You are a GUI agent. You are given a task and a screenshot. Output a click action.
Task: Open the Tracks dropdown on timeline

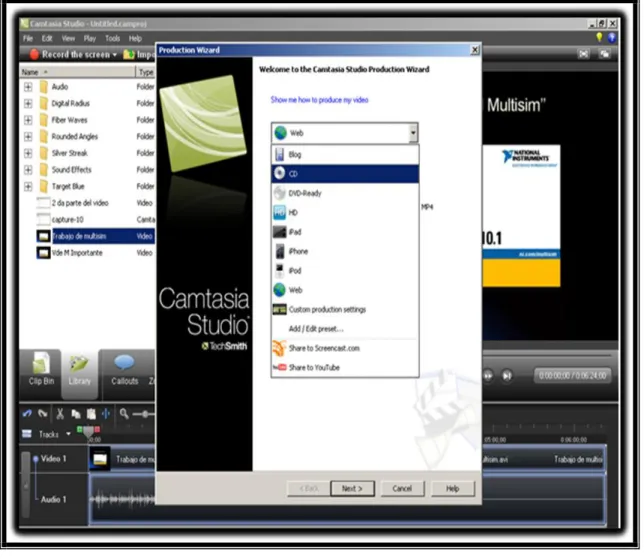click(x=68, y=434)
